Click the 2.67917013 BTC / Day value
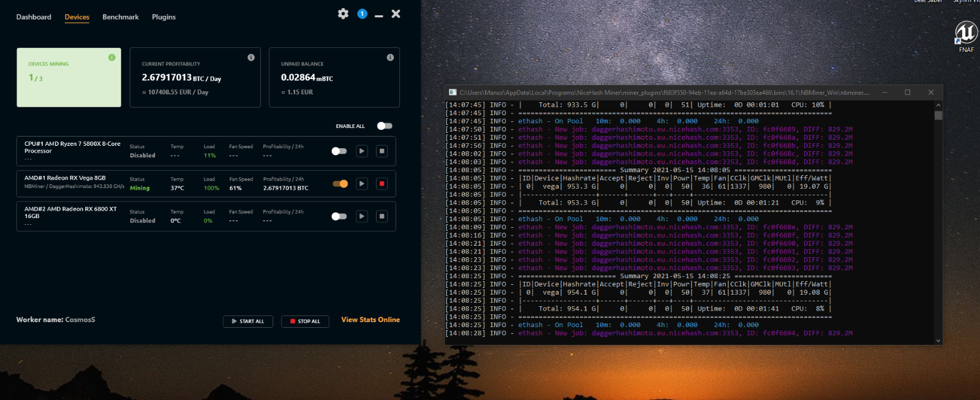This screenshot has width=980, height=400. [x=181, y=78]
